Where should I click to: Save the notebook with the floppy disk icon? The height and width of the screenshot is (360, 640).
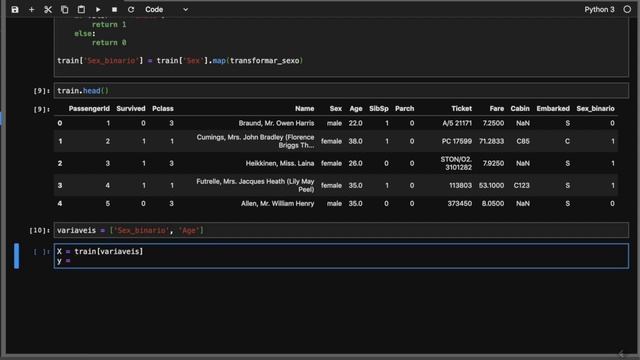click(15, 9)
